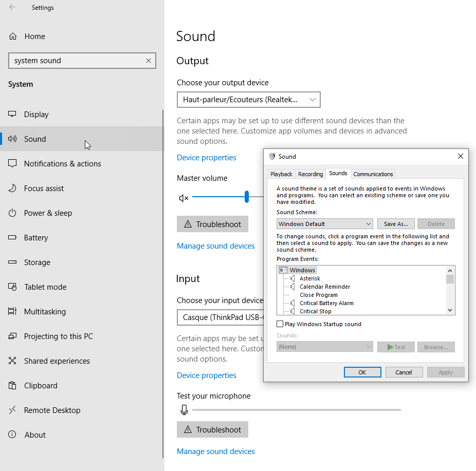Open the Sound Scheme dropdown
Image resolution: width=476 pixels, height=471 pixels.
tap(324, 223)
